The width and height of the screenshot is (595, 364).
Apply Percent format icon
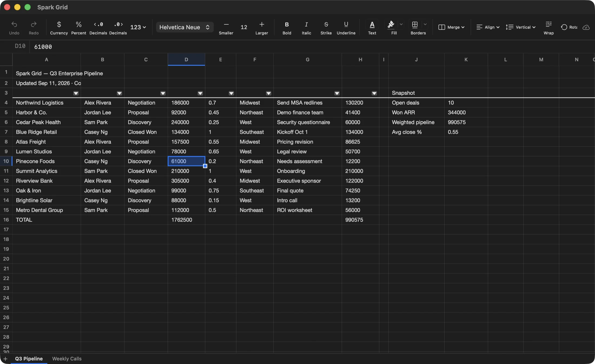tap(78, 25)
